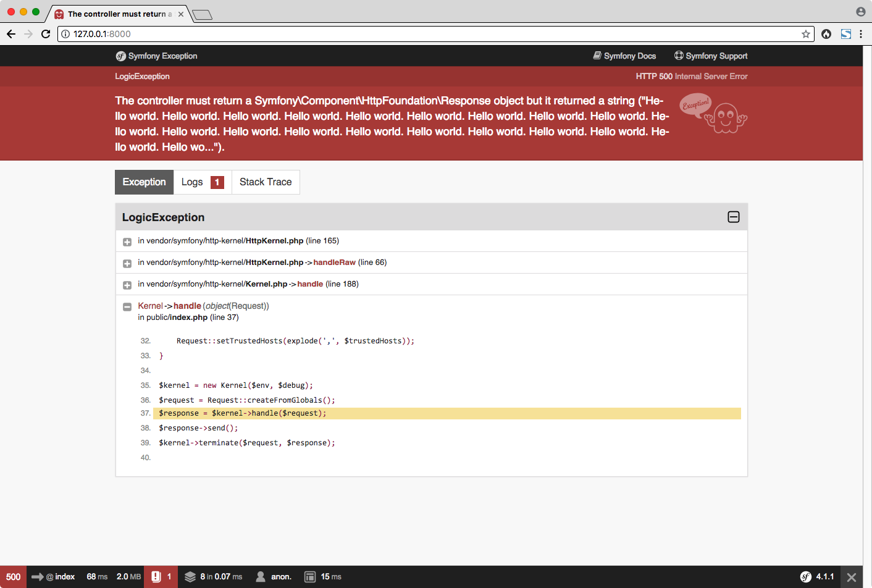This screenshot has height=588, width=872.
Task: Open the profiler 500 status badge
Action: 14,577
